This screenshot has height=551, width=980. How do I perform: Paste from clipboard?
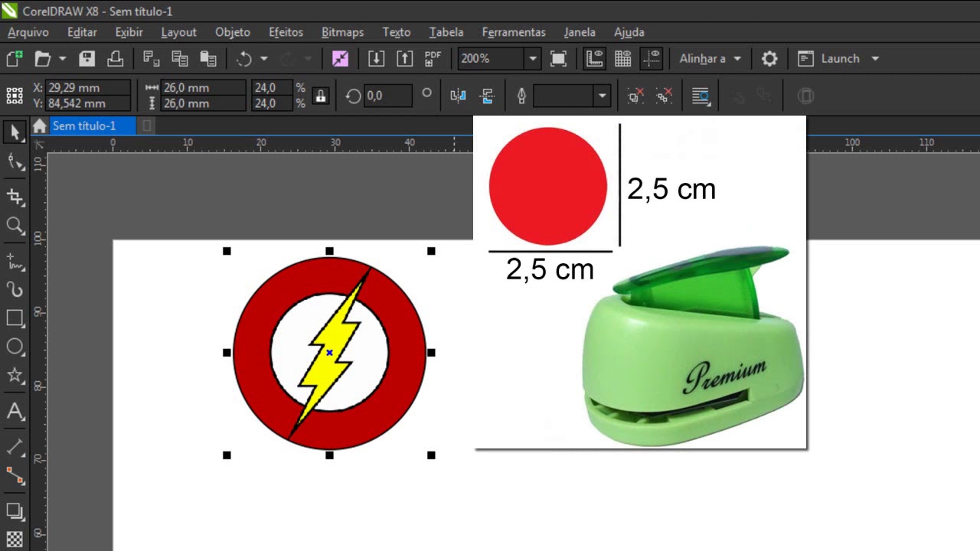(x=208, y=58)
